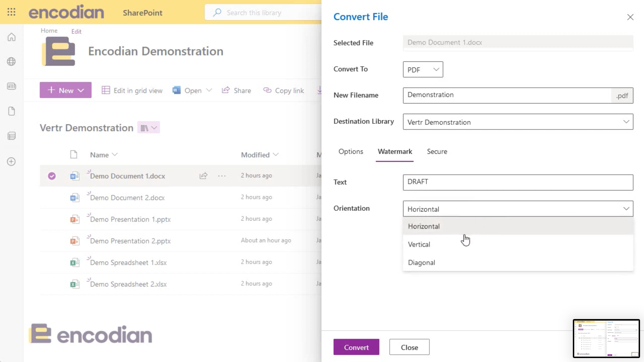Click the Excel icon of Demo Spreadsheet 1.xlsx
Viewport: 644px width, 362px height.
[74, 262]
